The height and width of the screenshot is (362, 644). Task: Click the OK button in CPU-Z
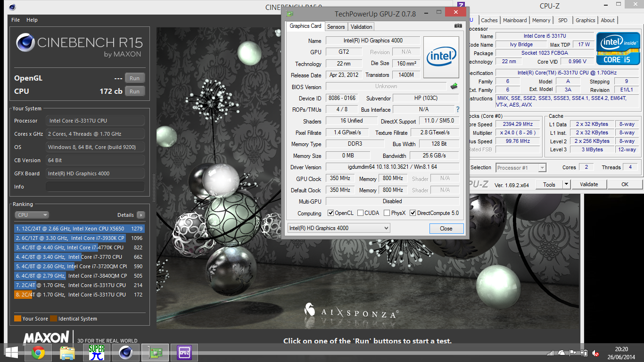[x=625, y=184]
